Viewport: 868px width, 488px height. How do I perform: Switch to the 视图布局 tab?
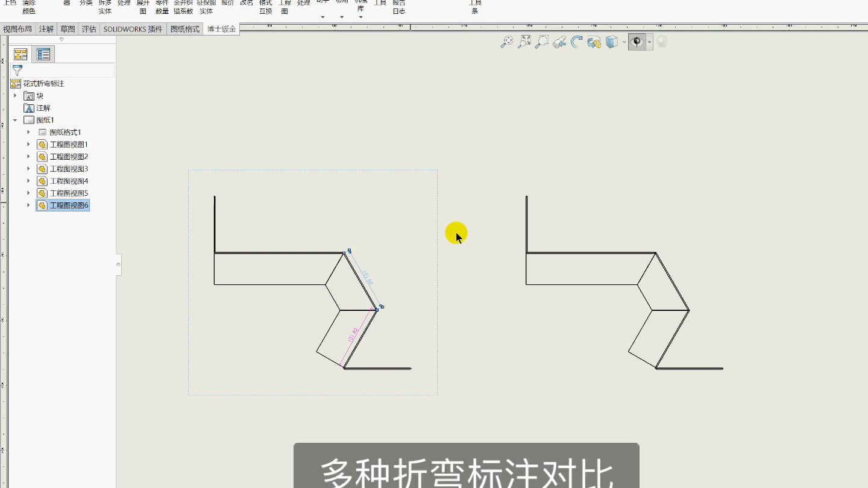click(17, 29)
